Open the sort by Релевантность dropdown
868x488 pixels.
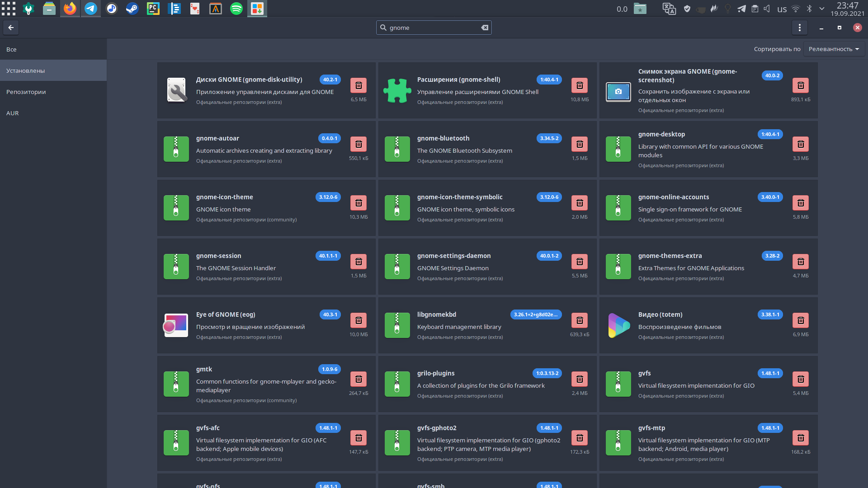coord(834,49)
